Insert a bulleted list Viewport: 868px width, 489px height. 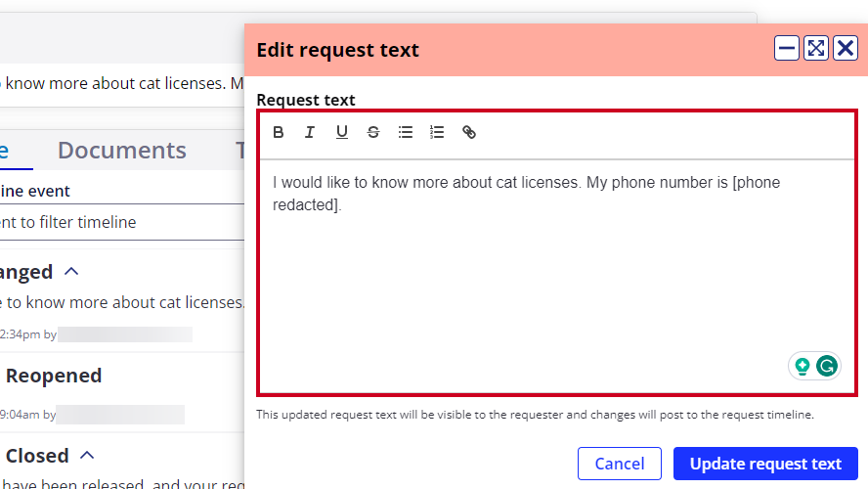pos(406,132)
